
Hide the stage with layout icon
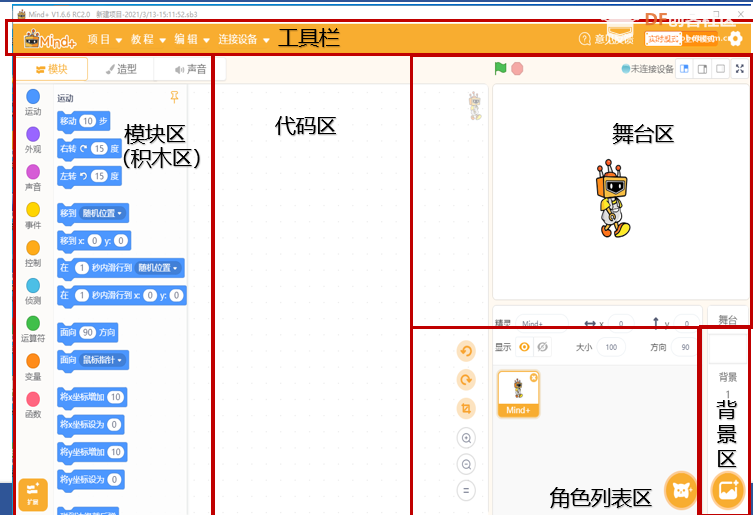[x=720, y=69]
